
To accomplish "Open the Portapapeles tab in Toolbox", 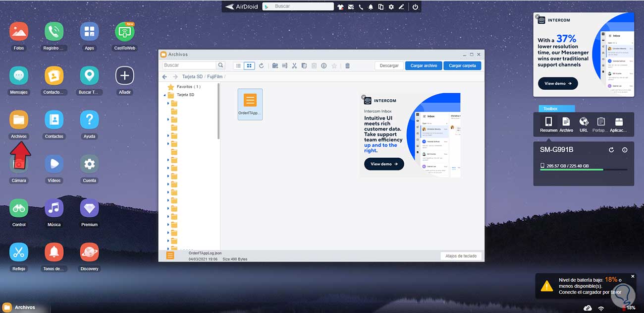I will [601, 125].
